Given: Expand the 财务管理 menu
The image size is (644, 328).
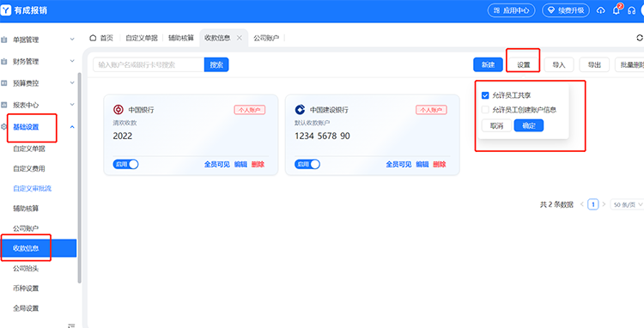Looking at the screenshot, I should [72, 61].
